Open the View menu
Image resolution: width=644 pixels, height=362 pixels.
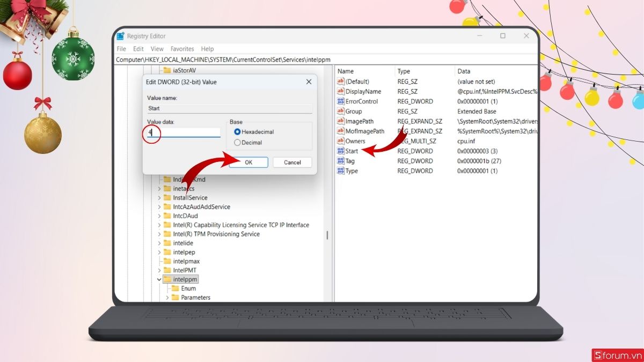tap(157, 49)
